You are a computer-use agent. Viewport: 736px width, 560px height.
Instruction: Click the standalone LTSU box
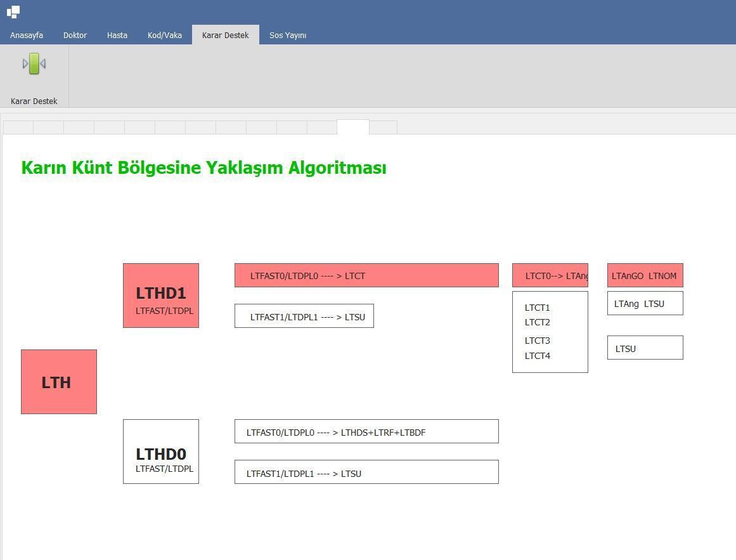(645, 348)
